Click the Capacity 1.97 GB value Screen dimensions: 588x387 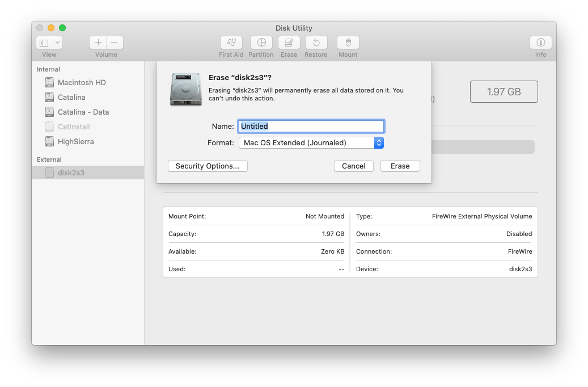point(333,234)
